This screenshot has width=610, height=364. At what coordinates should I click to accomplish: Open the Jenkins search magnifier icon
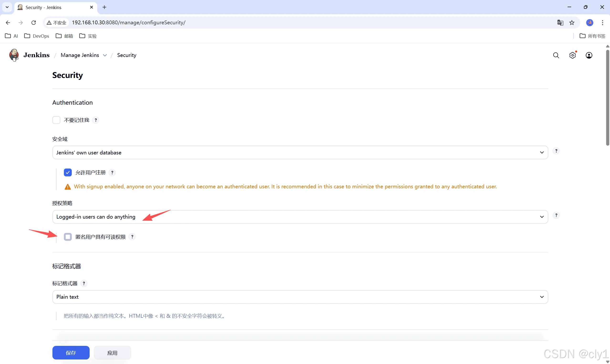(556, 56)
